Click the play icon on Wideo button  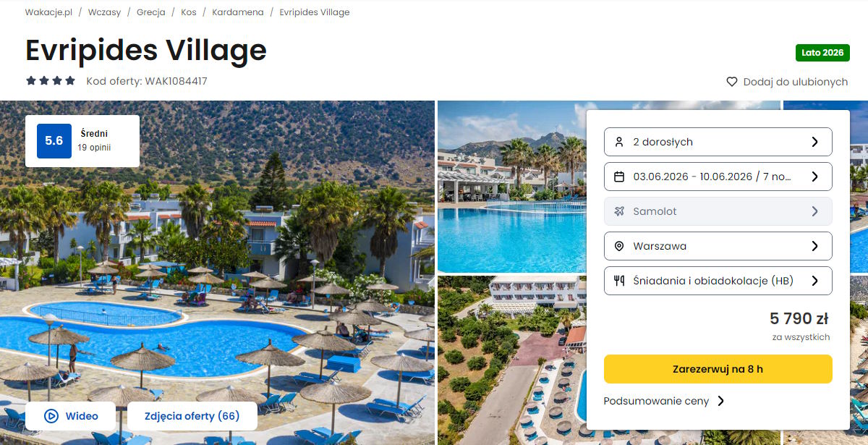coord(51,416)
